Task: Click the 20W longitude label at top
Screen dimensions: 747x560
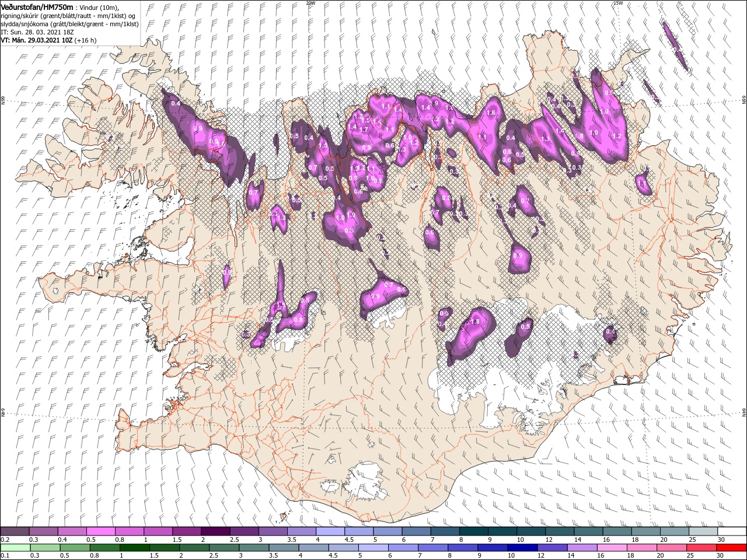Action: click(310, 3)
